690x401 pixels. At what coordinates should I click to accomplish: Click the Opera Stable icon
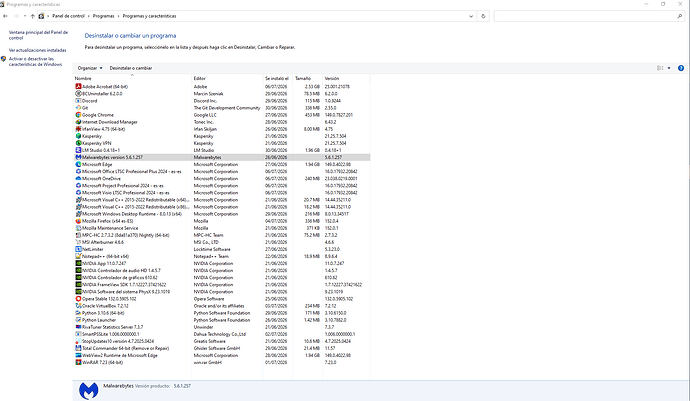coord(78,298)
